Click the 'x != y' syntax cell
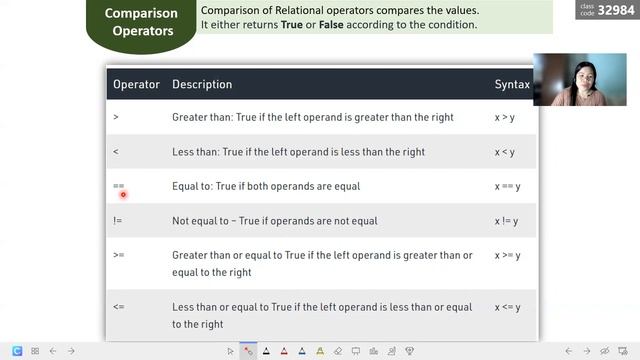The width and height of the screenshot is (640, 360). [506, 221]
